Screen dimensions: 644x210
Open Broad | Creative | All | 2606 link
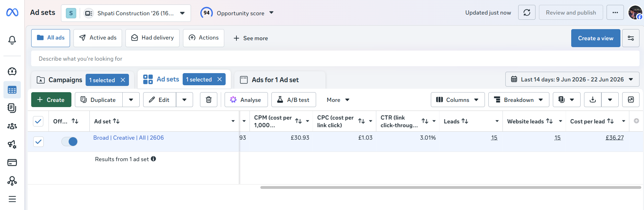(x=129, y=138)
